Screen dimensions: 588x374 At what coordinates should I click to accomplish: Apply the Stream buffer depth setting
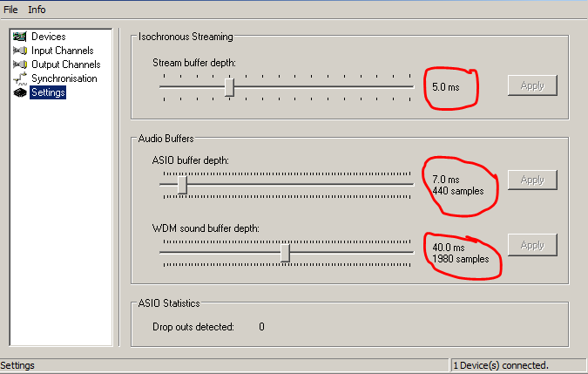coord(531,85)
